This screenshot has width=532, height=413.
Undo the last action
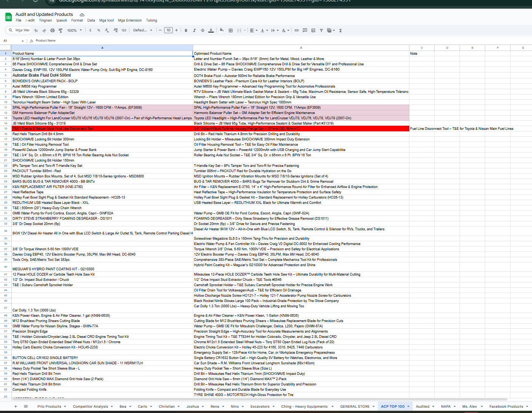click(x=36, y=30)
